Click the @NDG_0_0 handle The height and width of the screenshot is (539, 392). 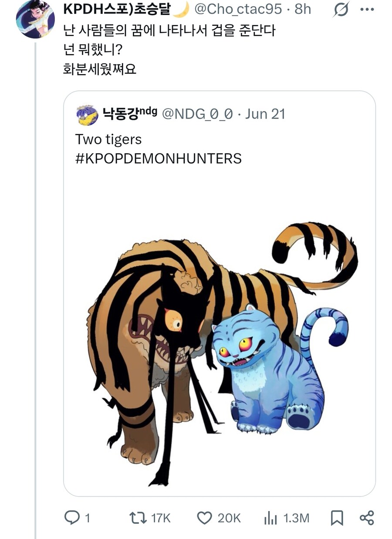[x=199, y=114]
